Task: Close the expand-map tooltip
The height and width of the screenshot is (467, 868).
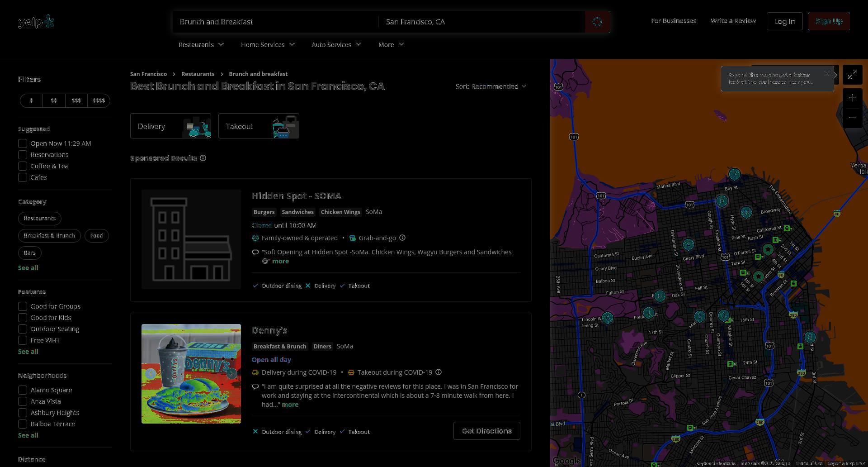Action: pos(827,73)
